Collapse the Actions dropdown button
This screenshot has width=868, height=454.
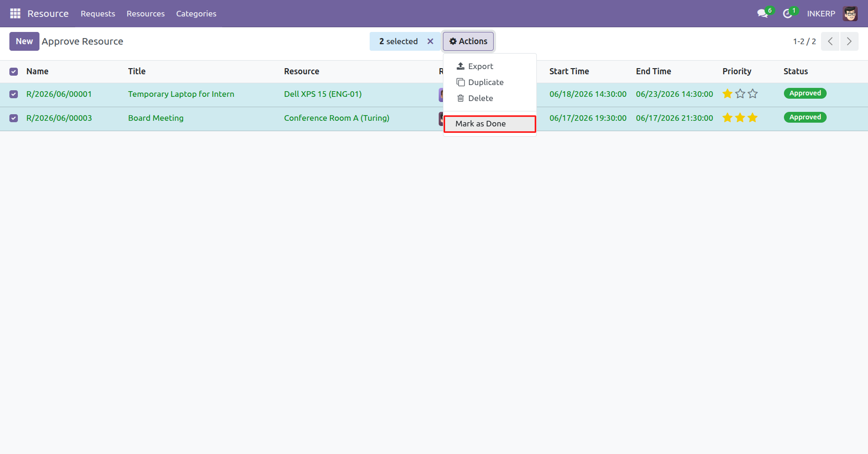[x=468, y=41]
